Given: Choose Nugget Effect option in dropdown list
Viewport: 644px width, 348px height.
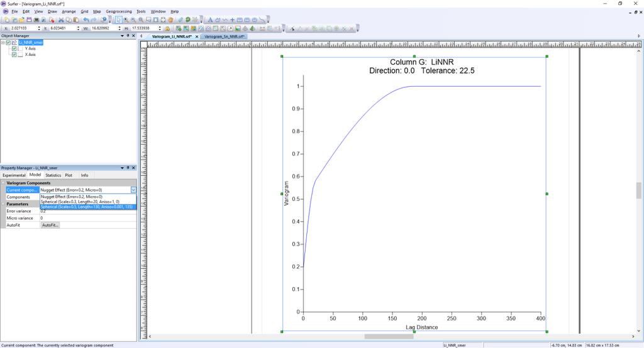Looking at the screenshot, I should click(88, 197).
